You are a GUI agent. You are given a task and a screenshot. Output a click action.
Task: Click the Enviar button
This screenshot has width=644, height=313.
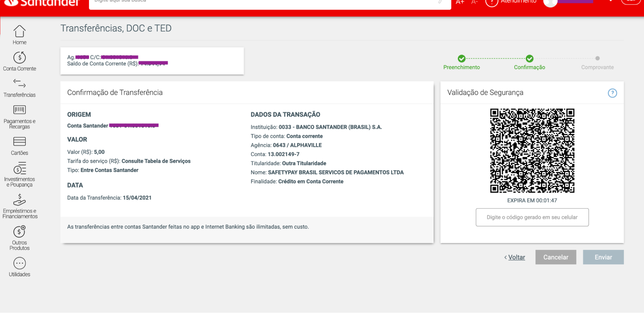(603, 257)
